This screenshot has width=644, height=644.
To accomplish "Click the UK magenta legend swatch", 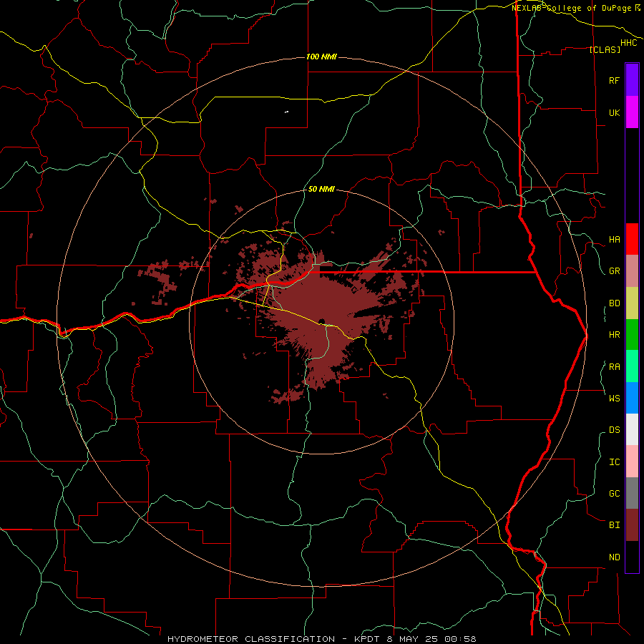I will pyautogui.click(x=632, y=112).
